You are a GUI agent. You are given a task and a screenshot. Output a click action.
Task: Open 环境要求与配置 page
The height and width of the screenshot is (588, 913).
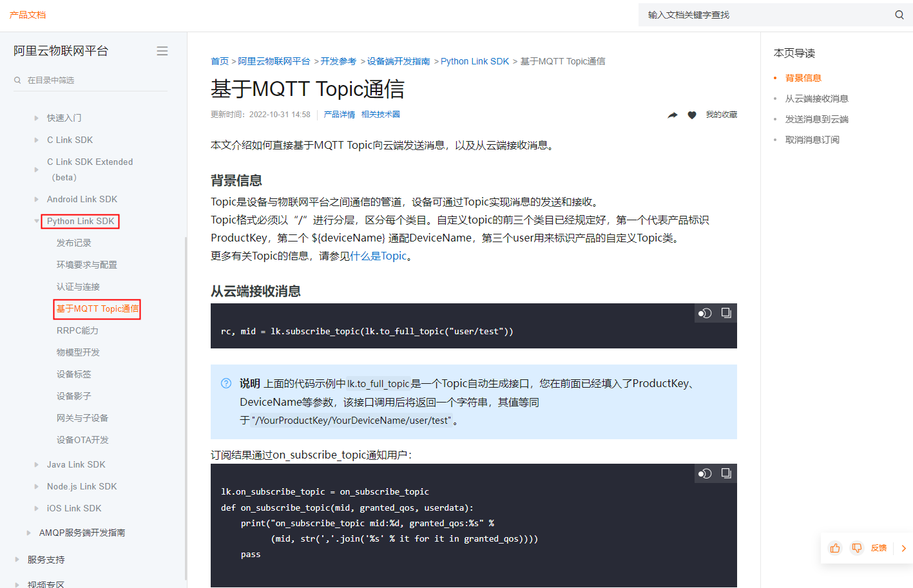click(x=87, y=265)
